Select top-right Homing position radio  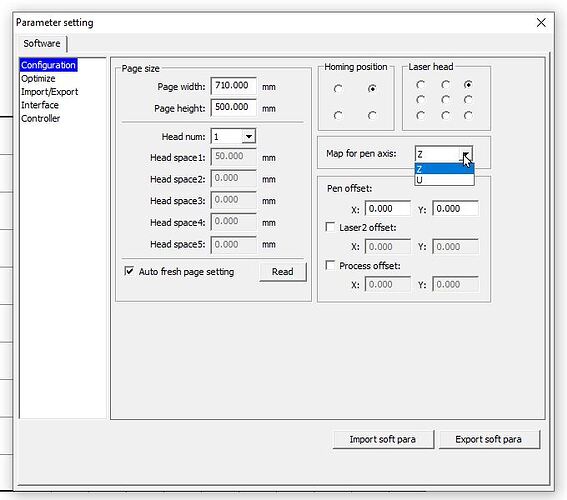tap(372, 89)
